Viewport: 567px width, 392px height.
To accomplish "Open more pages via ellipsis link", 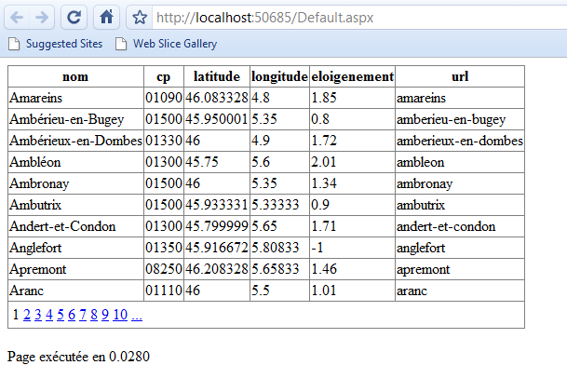I will click(x=137, y=315).
